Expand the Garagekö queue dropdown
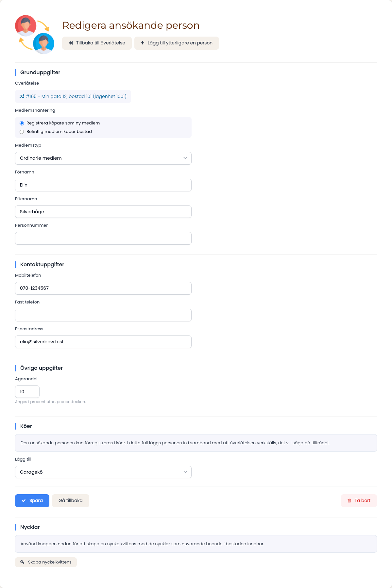Screen dimensions: 392x588 click(103, 472)
